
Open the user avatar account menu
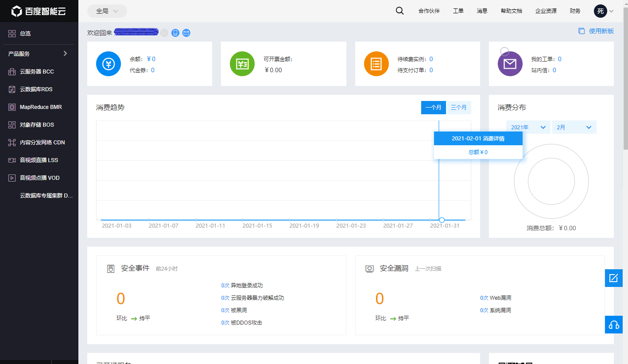[604, 11]
